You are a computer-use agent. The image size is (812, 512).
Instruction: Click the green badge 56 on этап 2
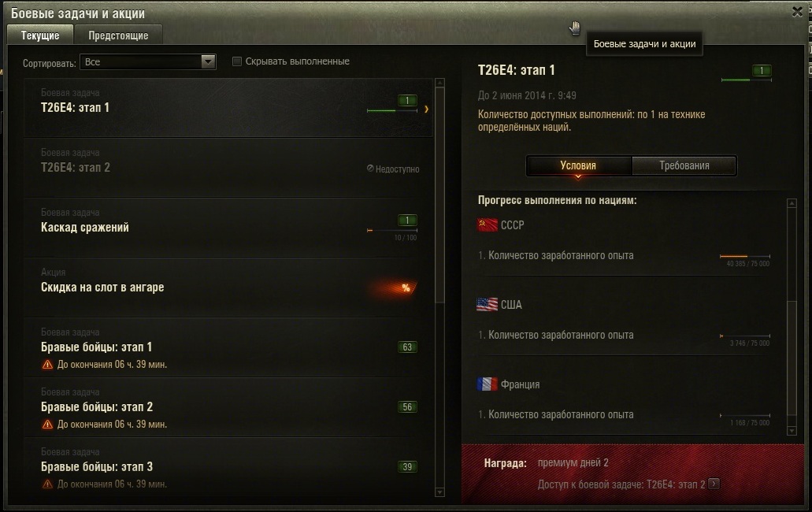(407, 407)
